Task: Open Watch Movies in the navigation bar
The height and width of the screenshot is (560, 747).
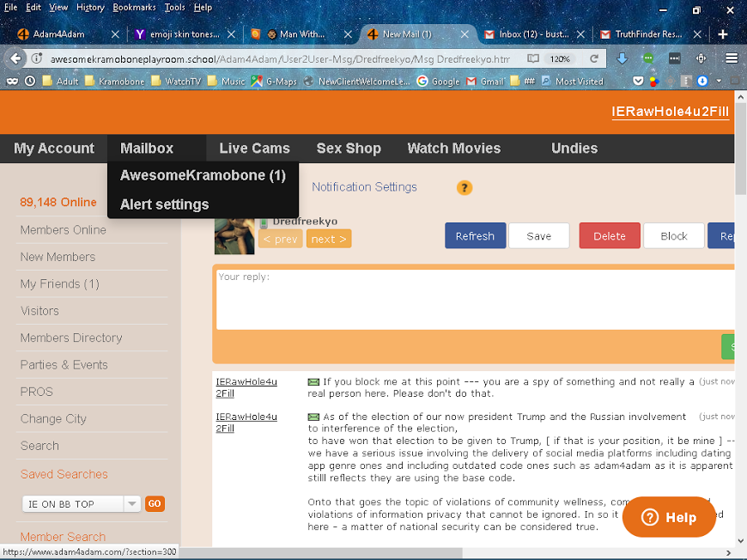Action: click(x=454, y=149)
